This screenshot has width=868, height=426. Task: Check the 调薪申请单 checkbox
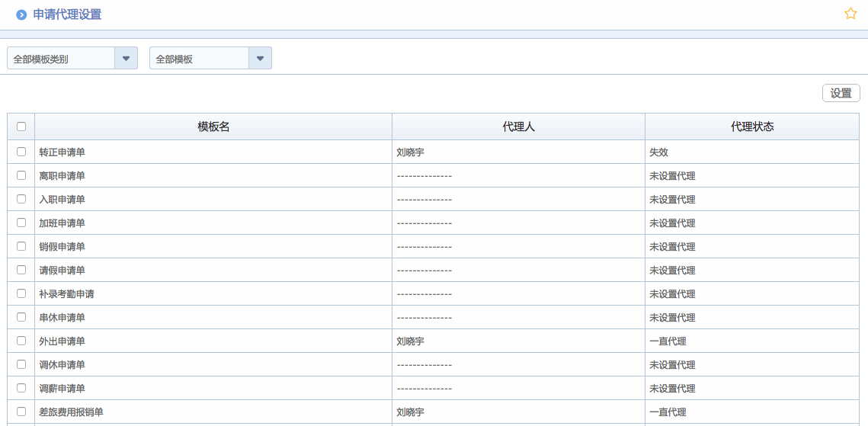click(21, 388)
